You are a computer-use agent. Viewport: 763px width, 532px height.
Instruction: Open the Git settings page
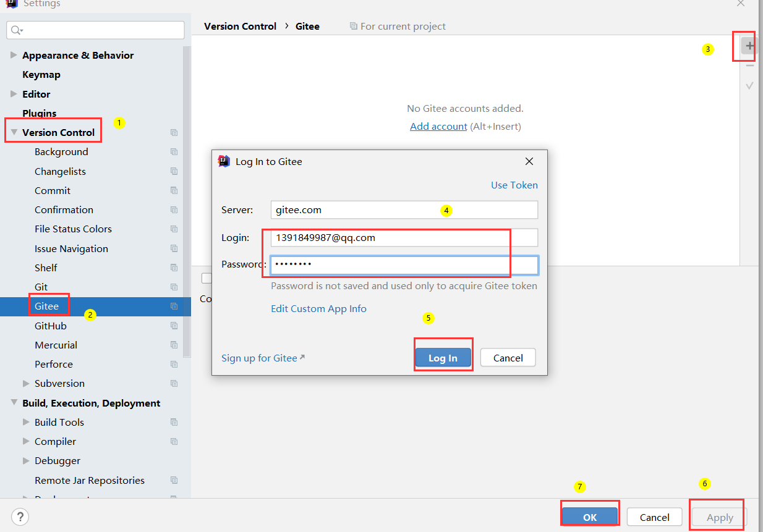click(41, 287)
